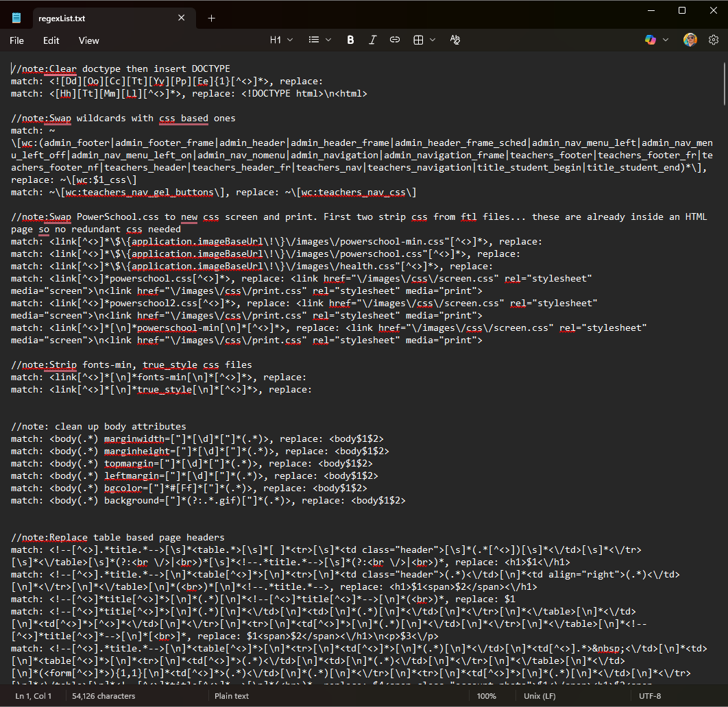Insert a hyperlink using link icon
728x707 pixels.
point(395,40)
